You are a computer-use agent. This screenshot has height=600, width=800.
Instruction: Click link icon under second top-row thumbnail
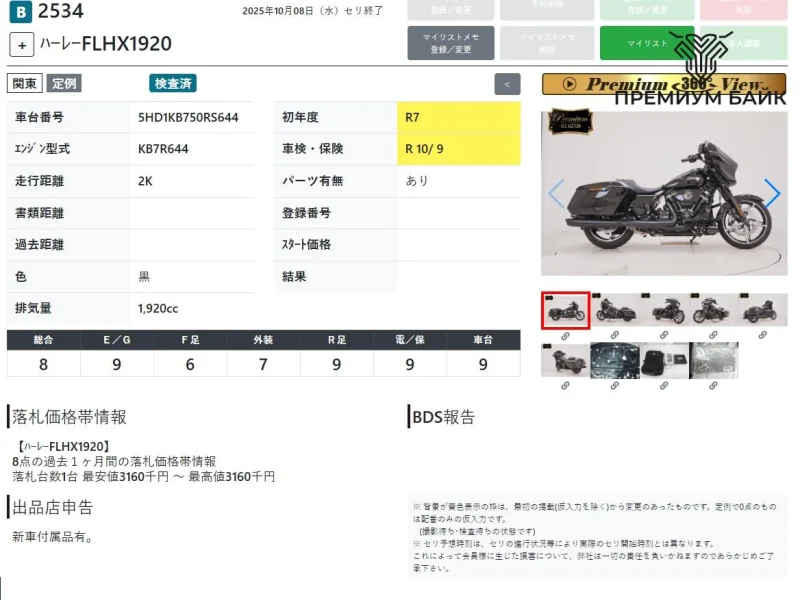614,335
